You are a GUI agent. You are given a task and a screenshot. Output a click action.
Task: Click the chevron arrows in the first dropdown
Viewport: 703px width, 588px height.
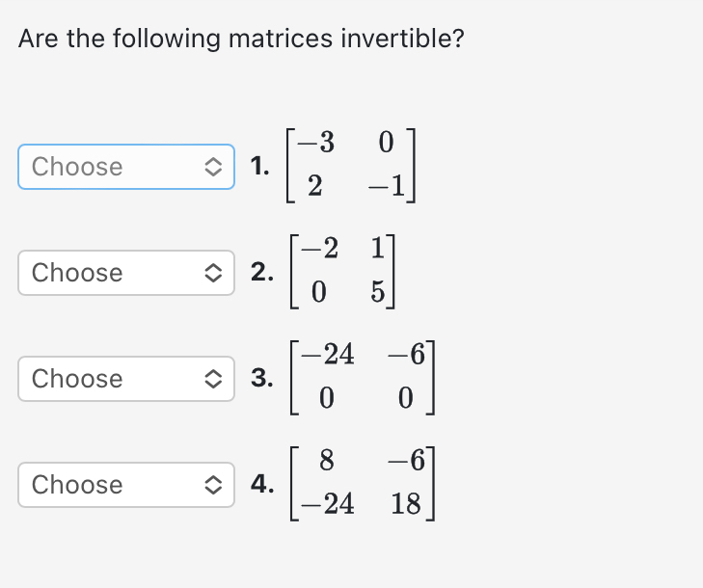pyautogui.click(x=213, y=167)
